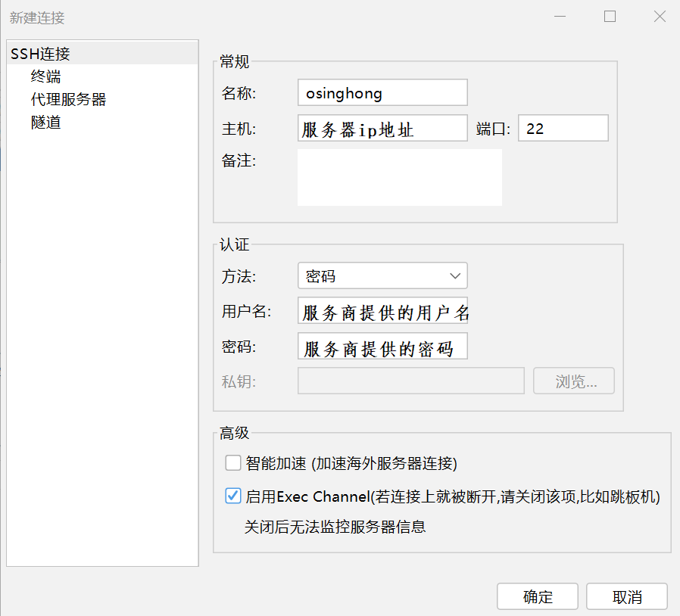Open the 终端 settings page
The height and width of the screenshot is (616, 680).
(46, 76)
